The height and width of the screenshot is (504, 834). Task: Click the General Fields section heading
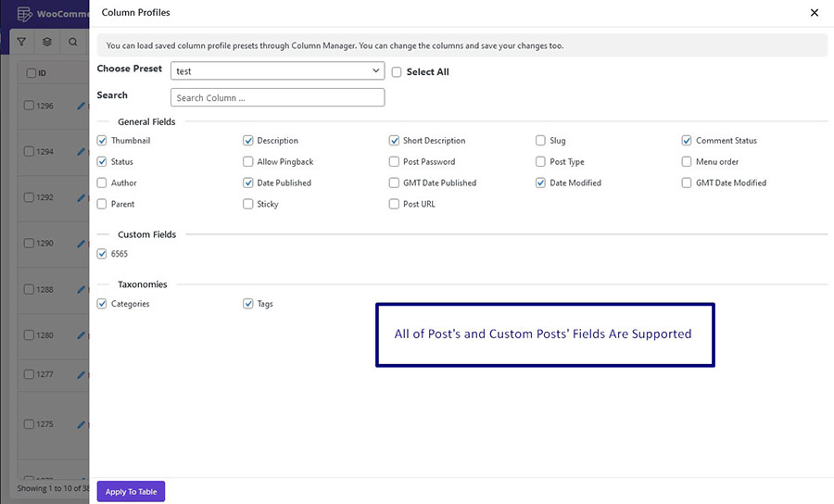pyautogui.click(x=146, y=121)
